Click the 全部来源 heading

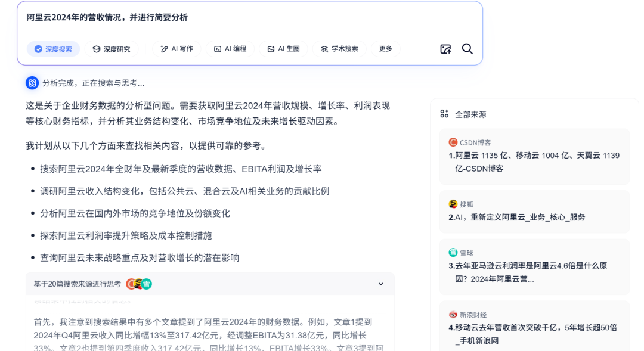pos(470,114)
